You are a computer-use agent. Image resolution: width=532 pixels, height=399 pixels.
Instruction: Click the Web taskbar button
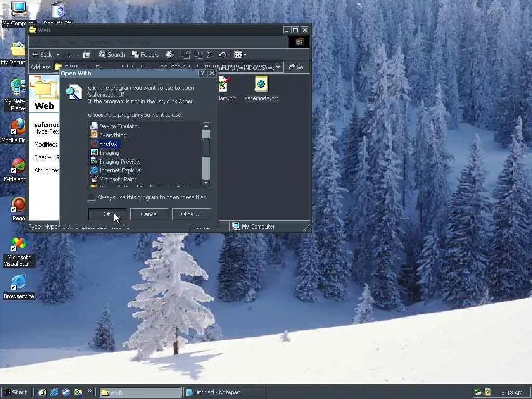(140, 393)
